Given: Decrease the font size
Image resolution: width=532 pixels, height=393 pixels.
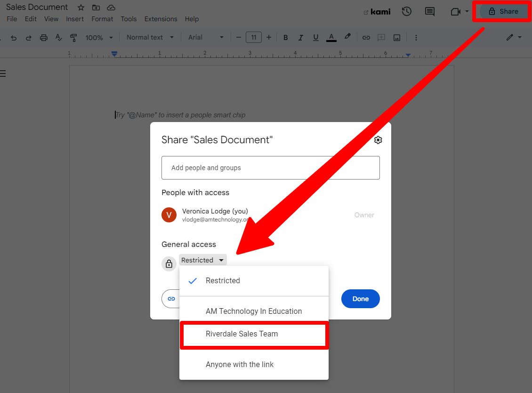Looking at the screenshot, I should point(239,37).
